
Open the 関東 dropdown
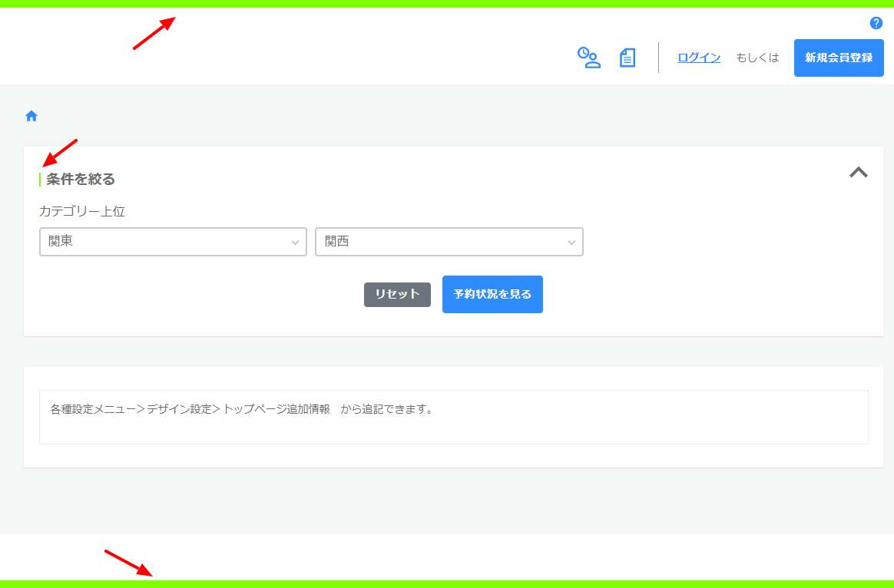(x=165, y=241)
